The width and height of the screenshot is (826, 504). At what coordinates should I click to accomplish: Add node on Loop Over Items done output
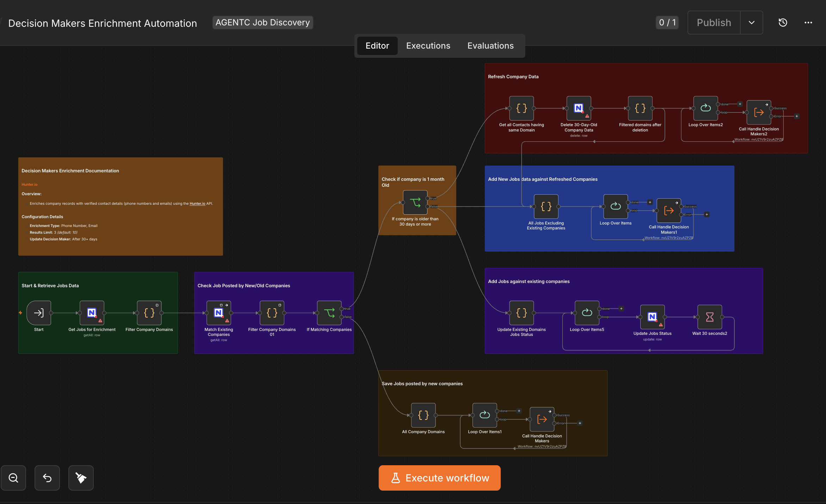point(650,202)
